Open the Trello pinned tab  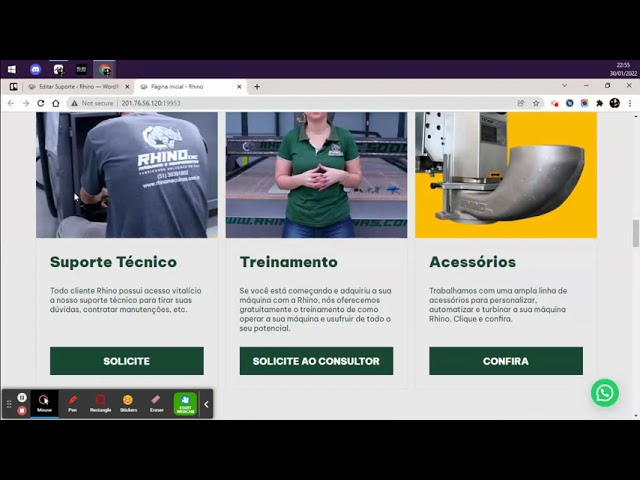[x=13, y=87]
